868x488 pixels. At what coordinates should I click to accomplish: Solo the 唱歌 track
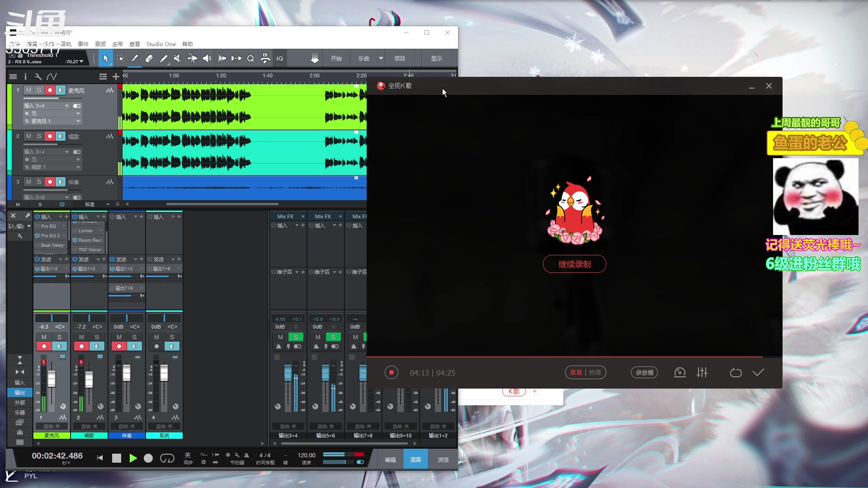pyautogui.click(x=39, y=136)
